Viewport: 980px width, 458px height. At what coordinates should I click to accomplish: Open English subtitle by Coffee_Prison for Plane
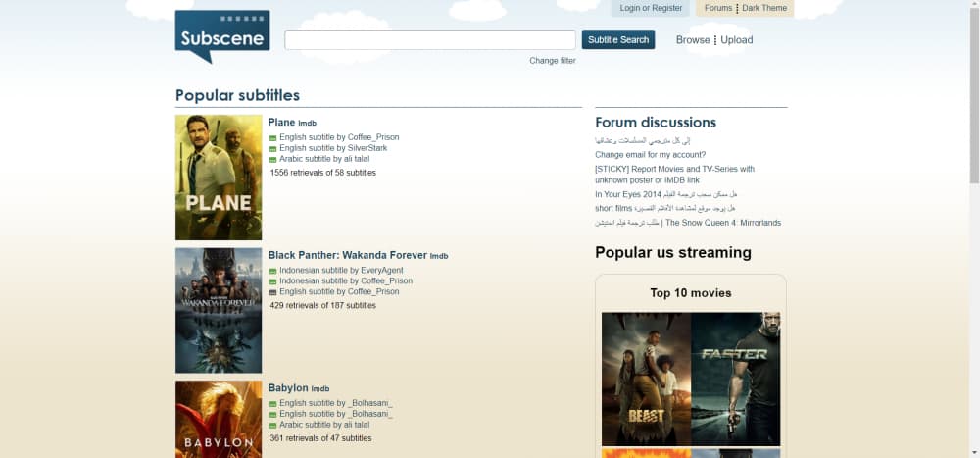click(339, 137)
